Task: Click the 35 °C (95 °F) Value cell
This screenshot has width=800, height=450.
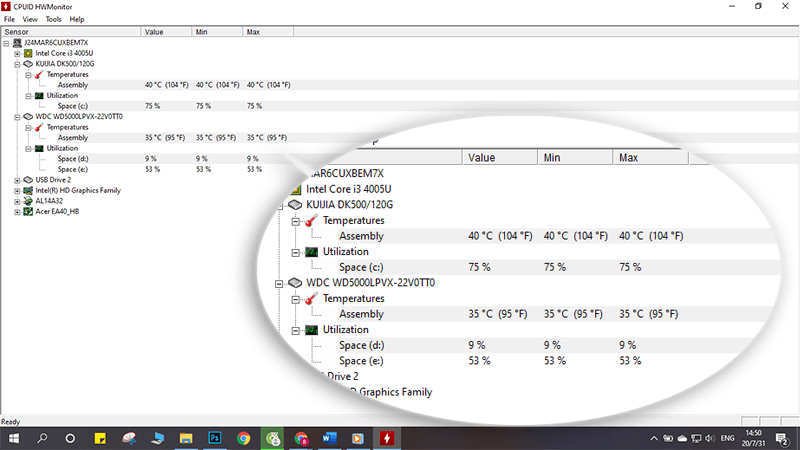Action: coord(165,138)
